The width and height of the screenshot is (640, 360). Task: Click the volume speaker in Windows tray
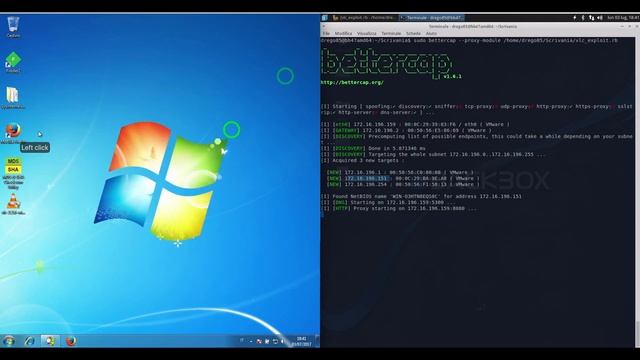[282, 341]
